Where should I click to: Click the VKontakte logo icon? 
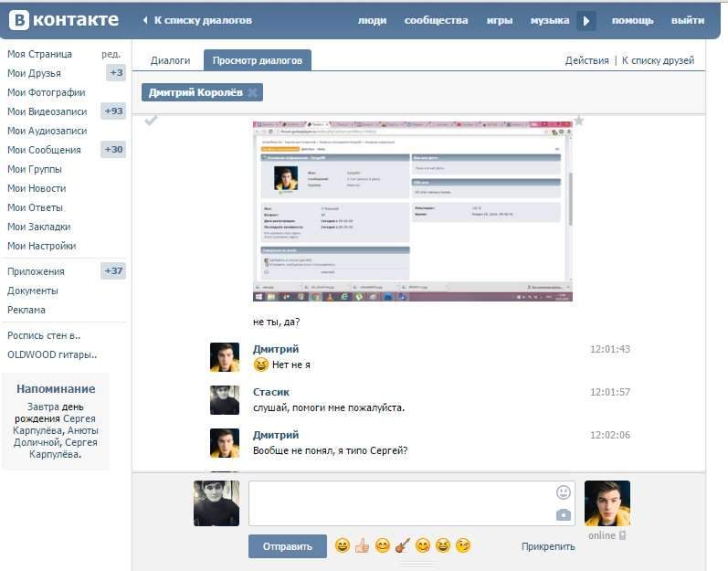(19, 20)
